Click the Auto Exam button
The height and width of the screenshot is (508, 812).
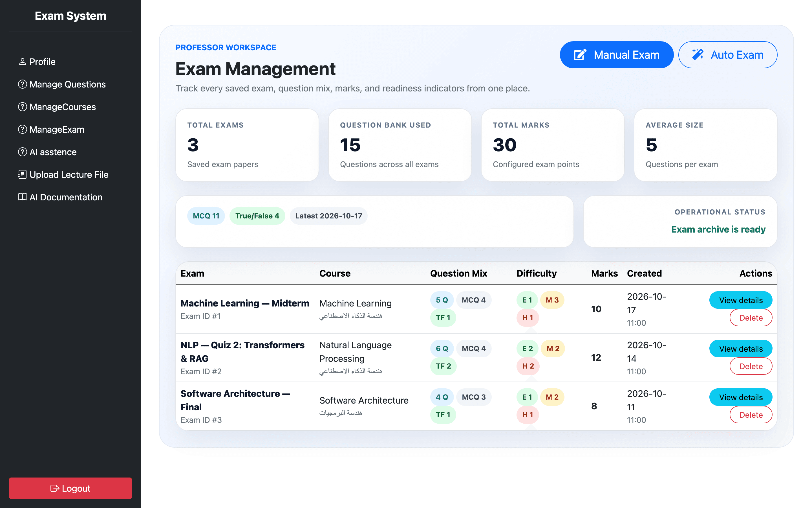[728, 55]
